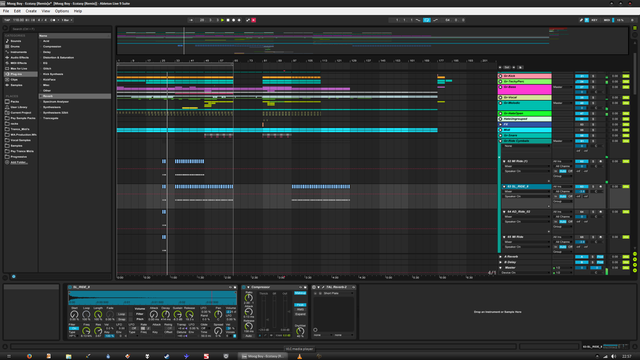This screenshot has height=360, width=640.
Task: Click the Compressor Dry/Wet knob
Action: click(x=300, y=331)
